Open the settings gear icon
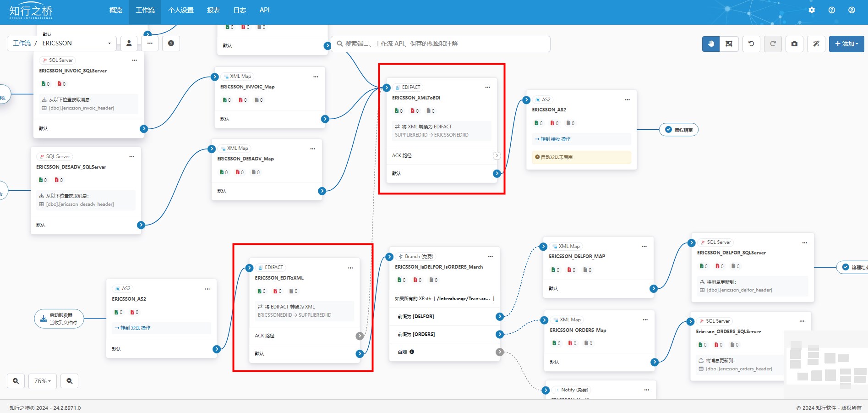 (x=812, y=10)
